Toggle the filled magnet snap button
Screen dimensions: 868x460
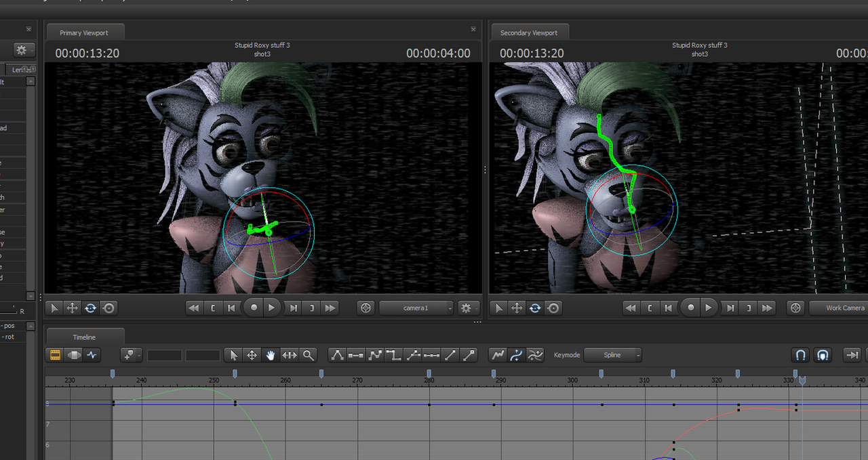pos(823,354)
